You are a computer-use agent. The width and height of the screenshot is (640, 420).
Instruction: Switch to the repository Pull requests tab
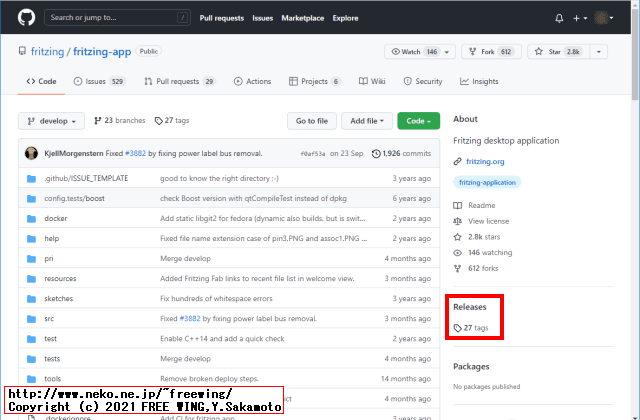180,81
